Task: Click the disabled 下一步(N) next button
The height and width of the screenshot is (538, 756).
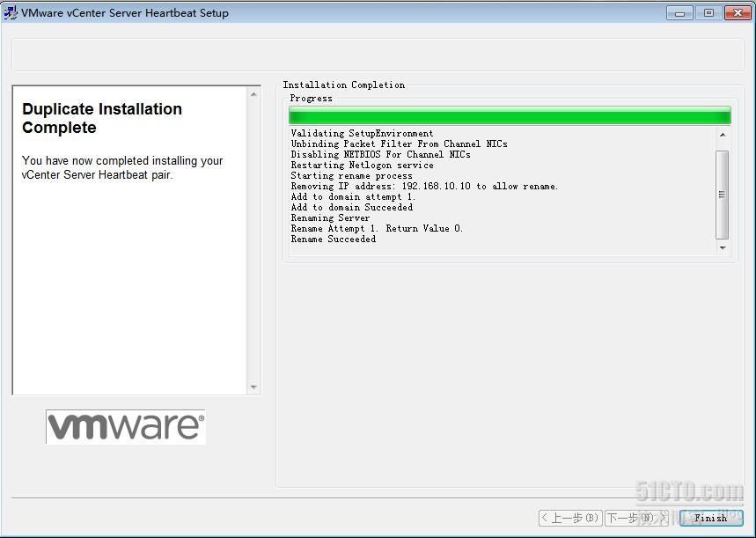Action: click(x=636, y=519)
